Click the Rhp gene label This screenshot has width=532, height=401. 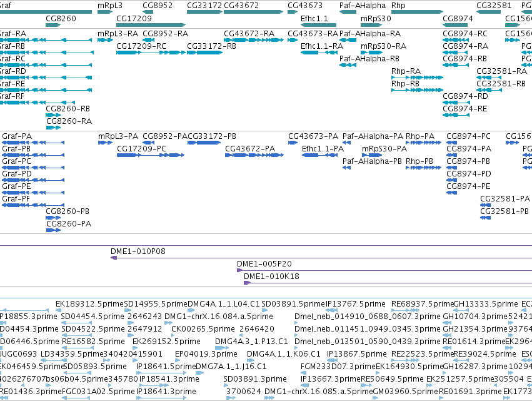[x=398, y=6]
